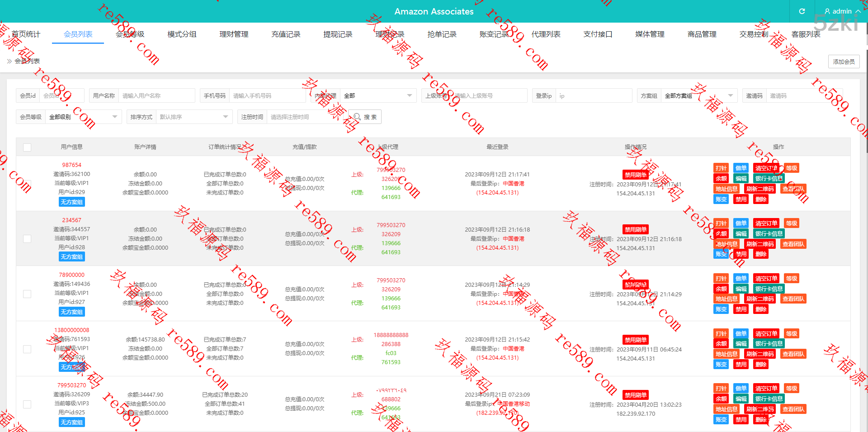The image size is (868, 432).
Task: Click 删除 for member 13800000008
Action: pos(761,365)
